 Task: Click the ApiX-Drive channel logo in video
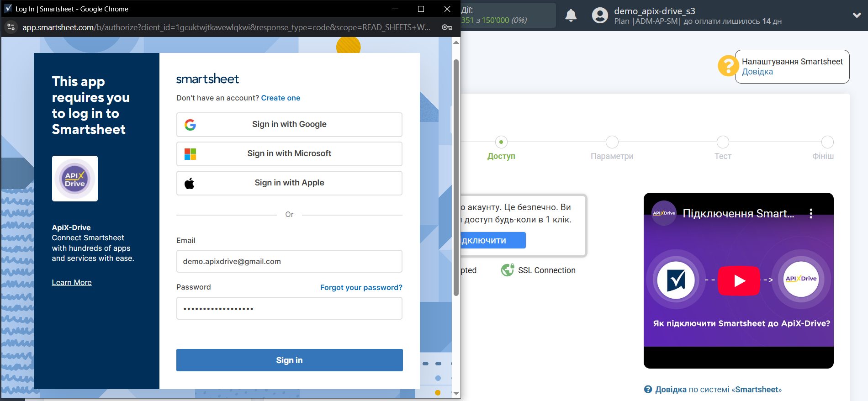(664, 213)
